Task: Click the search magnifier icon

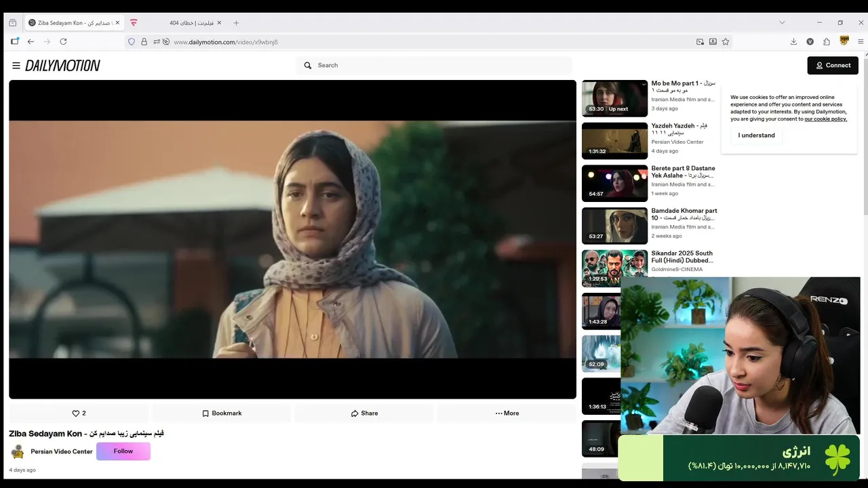Action: pyautogui.click(x=308, y=66)
